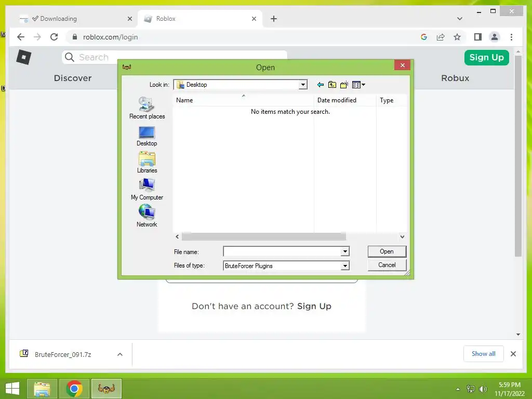This screenshot has width=532, height=399.
Task: Click the browser Back arrow
Action: pos(21,37)
